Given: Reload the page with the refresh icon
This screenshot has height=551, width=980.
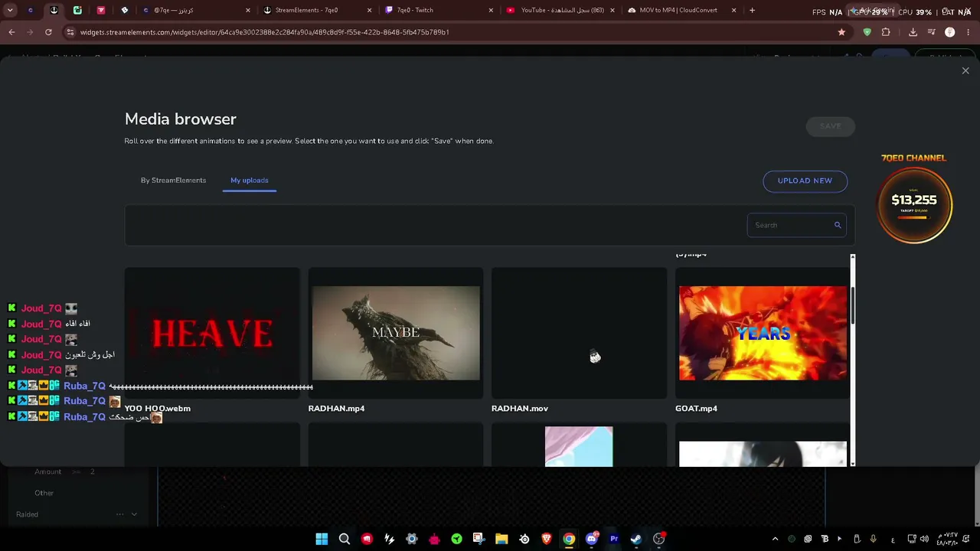Looking at the screenshot, I should pos(48,32).
